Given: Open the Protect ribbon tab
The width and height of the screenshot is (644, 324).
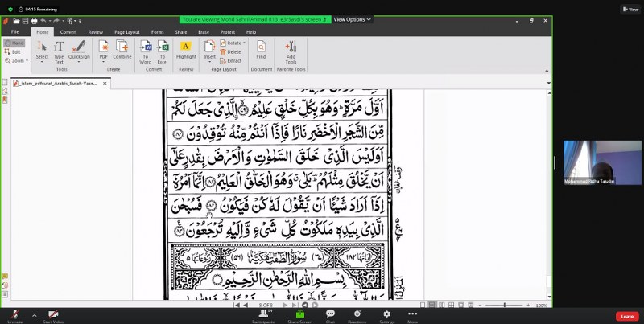Looking at the screenshot, I should (x=228, y=32).
